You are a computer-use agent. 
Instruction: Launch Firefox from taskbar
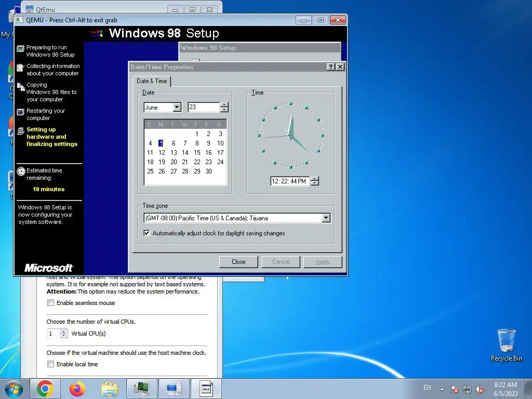tap(77, 389)
